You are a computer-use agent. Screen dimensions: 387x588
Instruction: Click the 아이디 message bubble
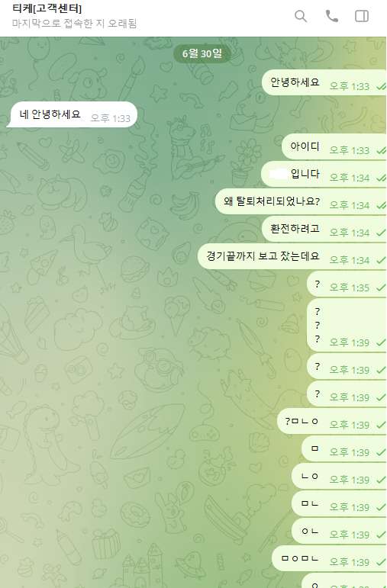point(334,146)
